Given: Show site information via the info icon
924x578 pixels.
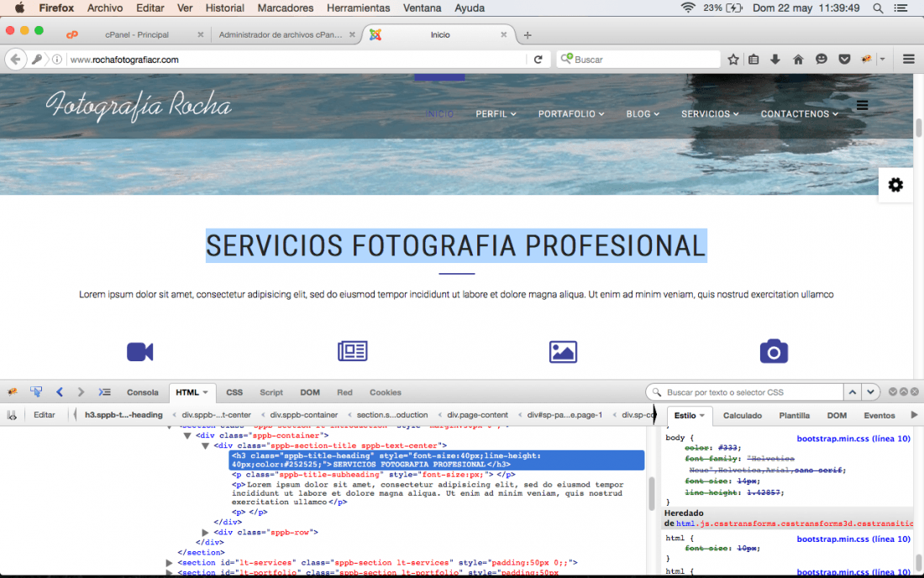Looking at the screenshot, I should click(x=57, y=60).
